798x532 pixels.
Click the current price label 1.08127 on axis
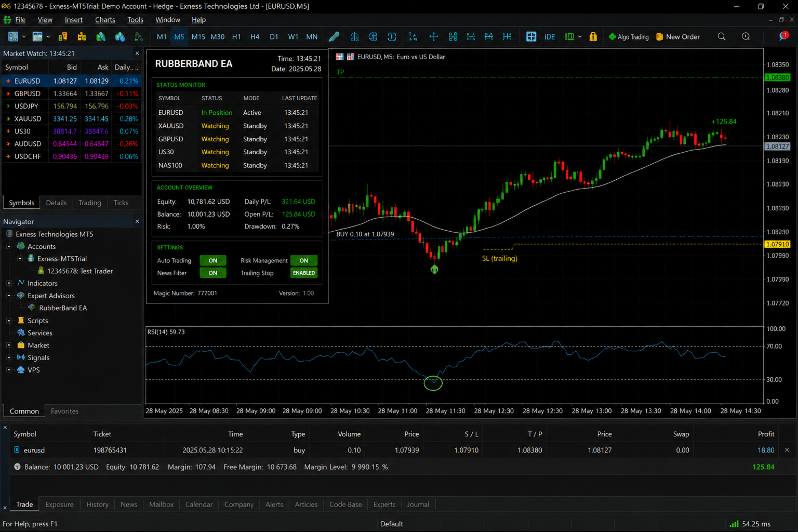coord(777,147)
